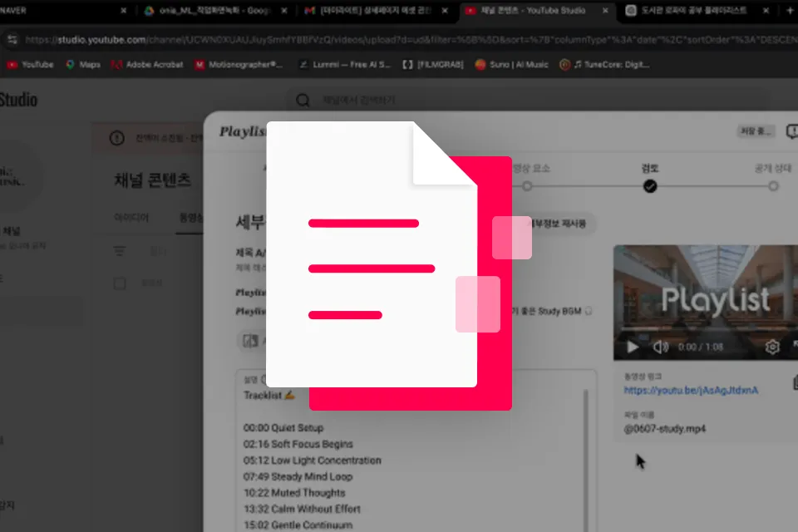Open the filter icon in content list
Screen dimensions: 798x532
click(x=119, y=251)
